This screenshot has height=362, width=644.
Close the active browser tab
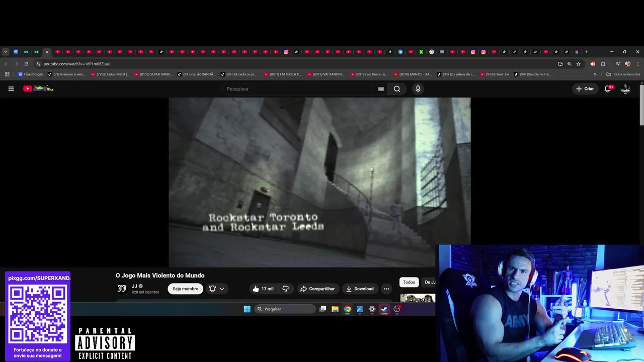47,52
